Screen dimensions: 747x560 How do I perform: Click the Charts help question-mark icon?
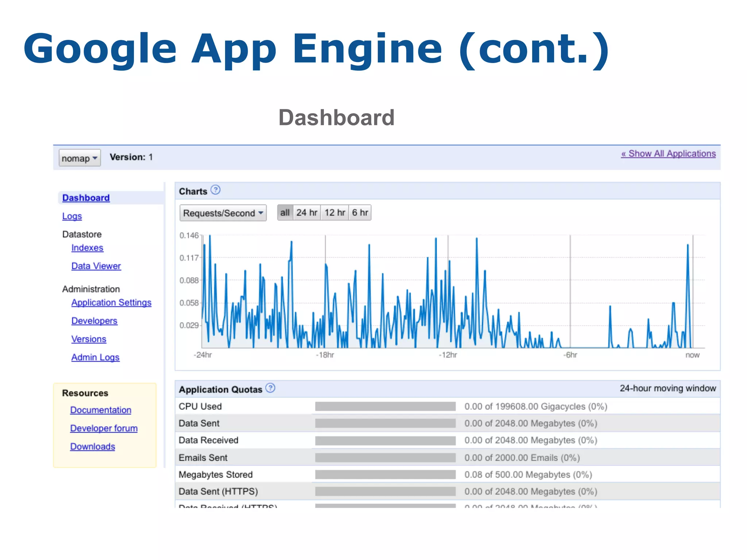pos(216,190)
